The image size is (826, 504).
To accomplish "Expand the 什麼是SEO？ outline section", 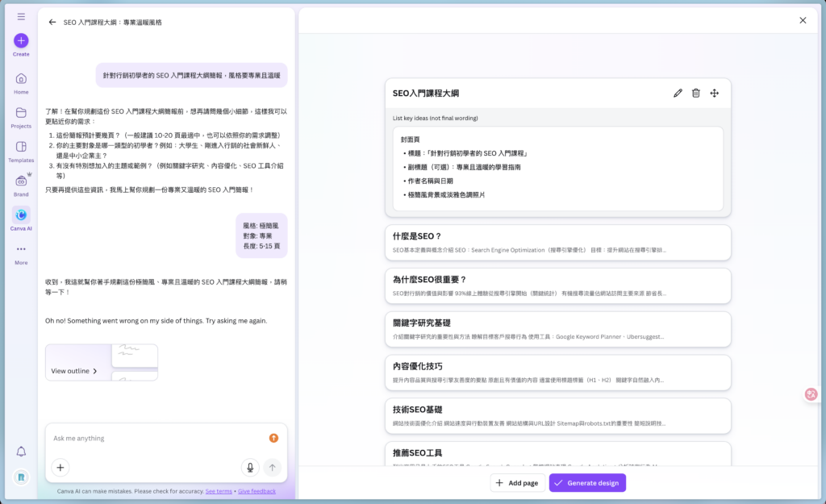I will [x=557, y=242].
